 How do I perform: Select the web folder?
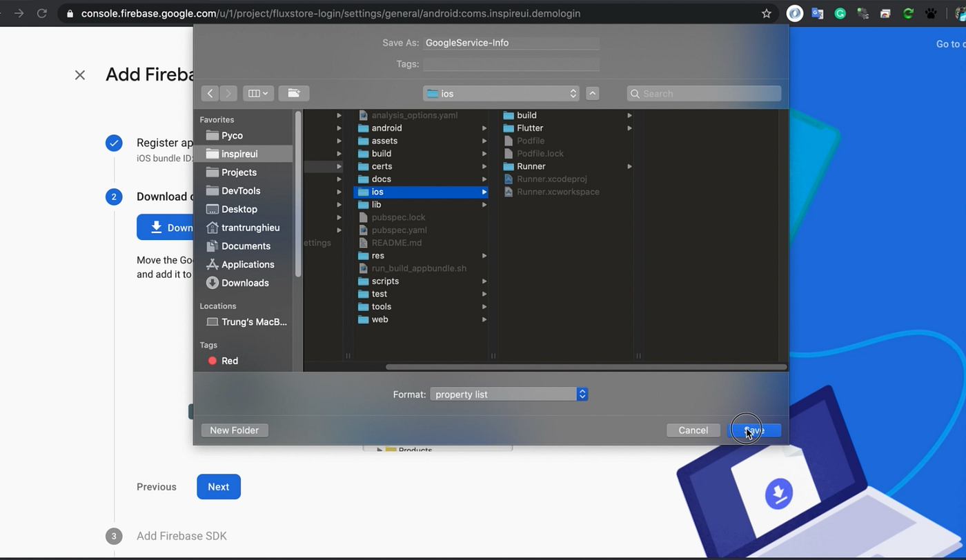click(x=421, y=319)
